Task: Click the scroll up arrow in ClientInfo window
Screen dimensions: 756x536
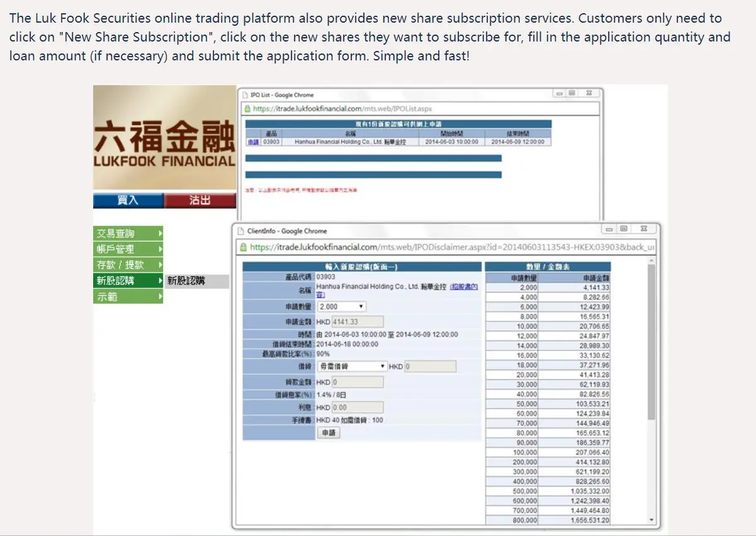Action: pyautogui.click(x=652, y=260)
